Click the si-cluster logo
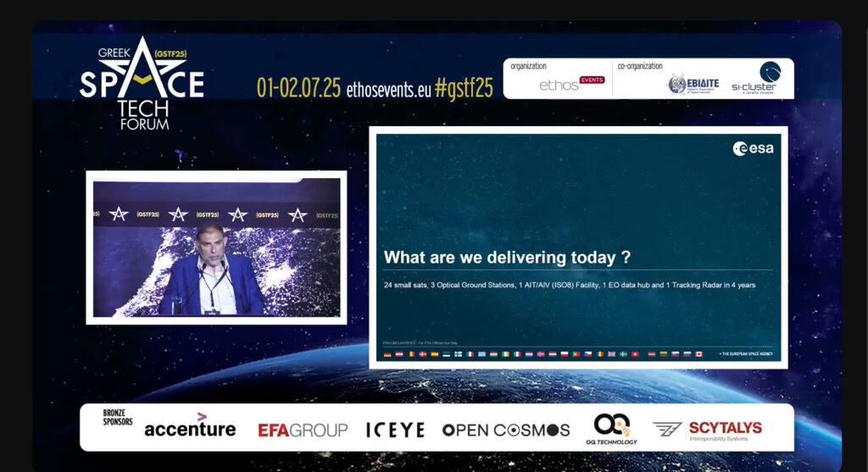 point(756,78)
